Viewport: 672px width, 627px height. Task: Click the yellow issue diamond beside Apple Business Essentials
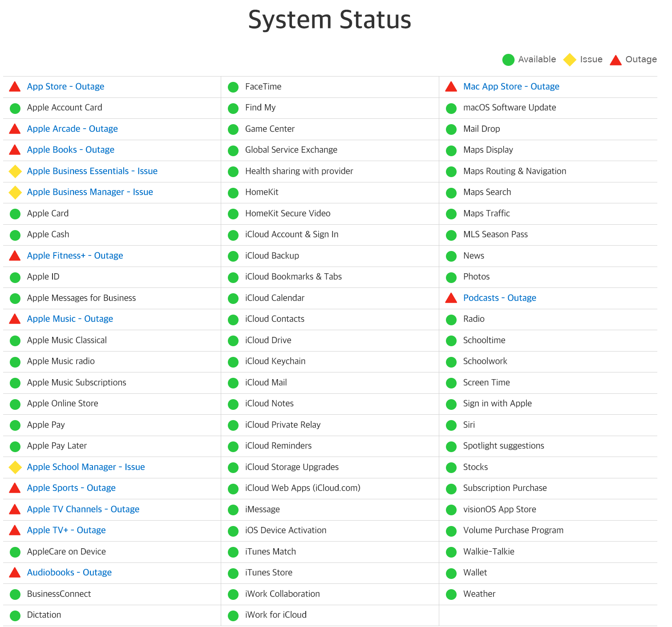point(15,171)
